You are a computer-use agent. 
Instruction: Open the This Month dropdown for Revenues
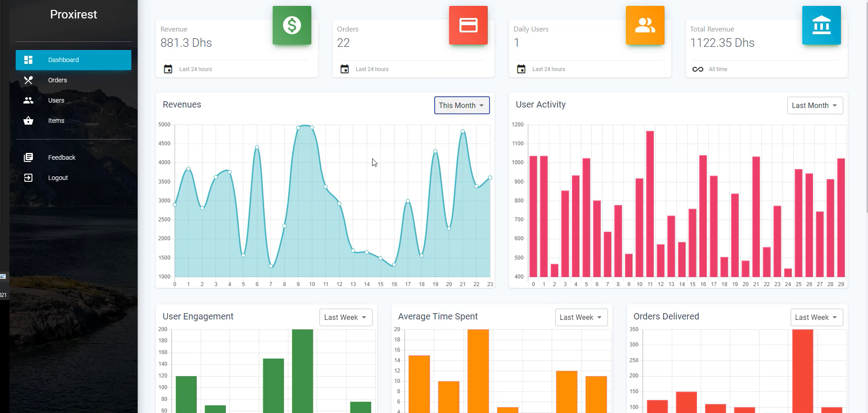point(462,105)
